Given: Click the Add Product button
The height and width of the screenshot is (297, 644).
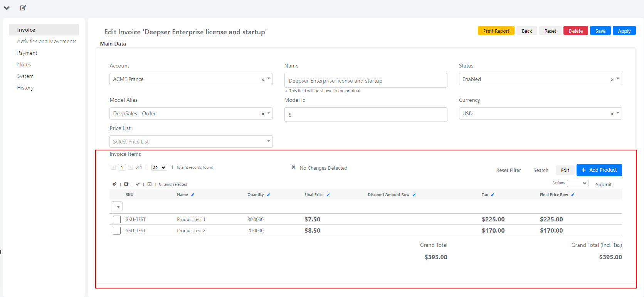Looking at the screenshot, I should [x=599, y=170].
